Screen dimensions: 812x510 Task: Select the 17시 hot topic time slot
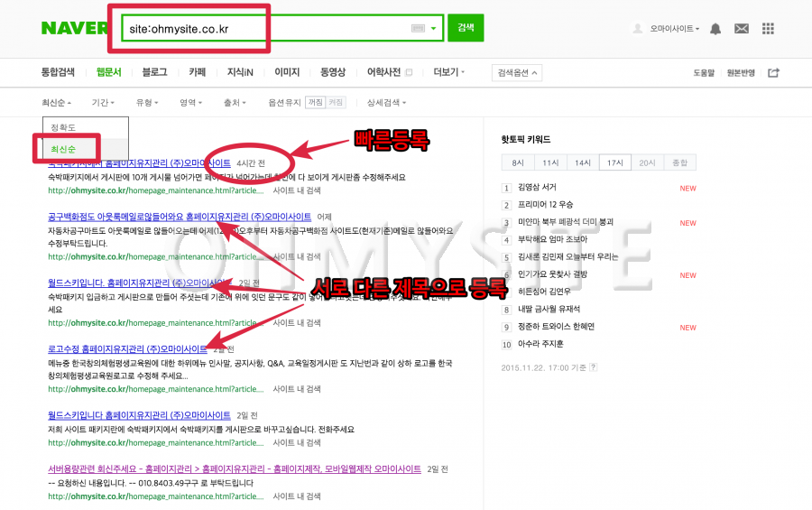click(x=616, y=162)
